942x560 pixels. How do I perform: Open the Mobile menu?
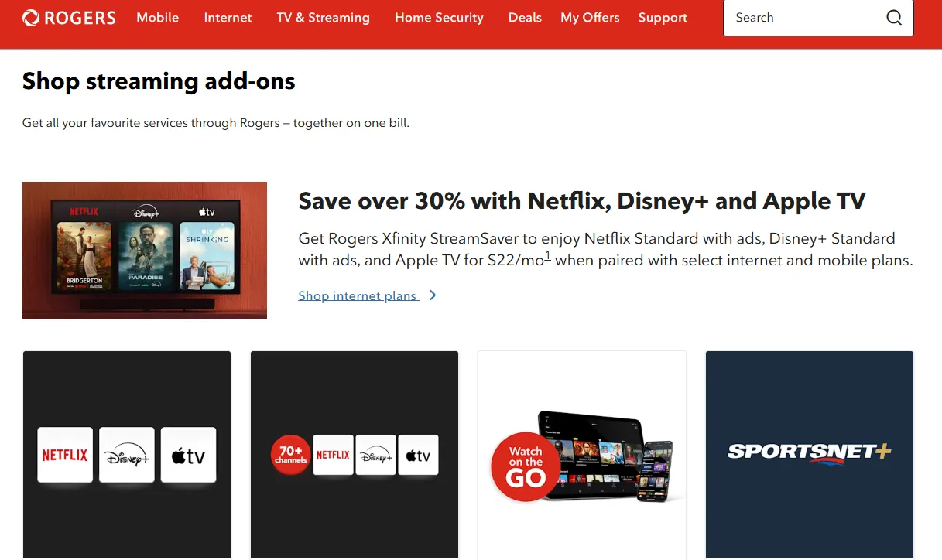(158, 17)
